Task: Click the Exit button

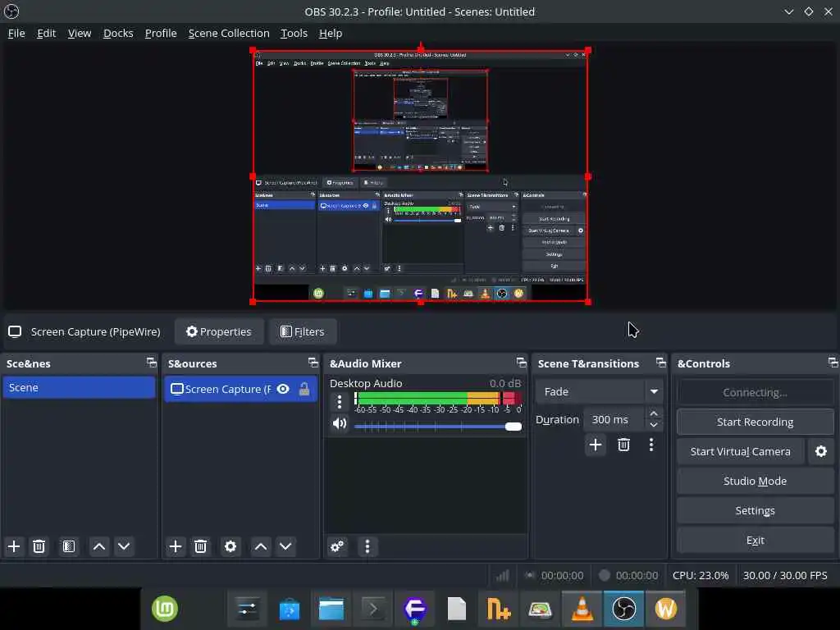Action: click(755, 540)
